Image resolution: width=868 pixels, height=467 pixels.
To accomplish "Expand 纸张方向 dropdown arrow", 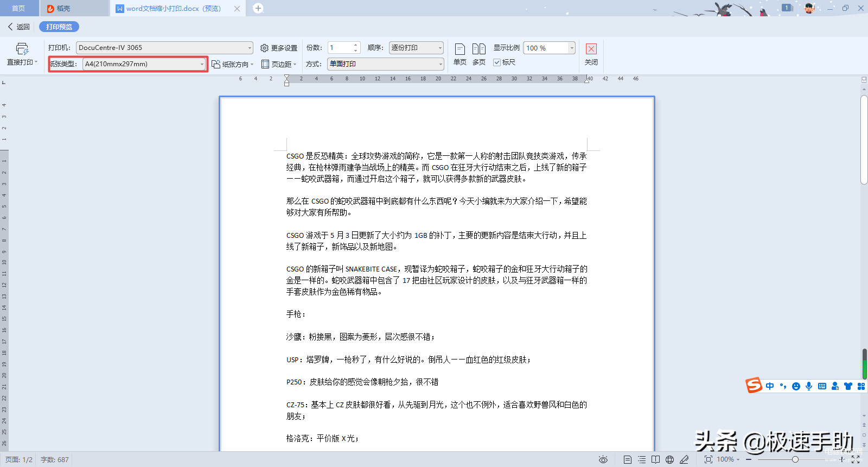I will (252, 65).
